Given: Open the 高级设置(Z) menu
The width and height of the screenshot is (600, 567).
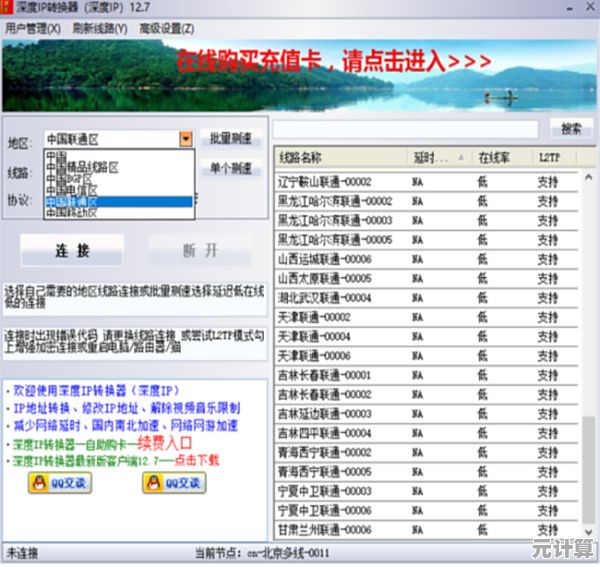Looking at the screenshot, I should tap(167, 28).
